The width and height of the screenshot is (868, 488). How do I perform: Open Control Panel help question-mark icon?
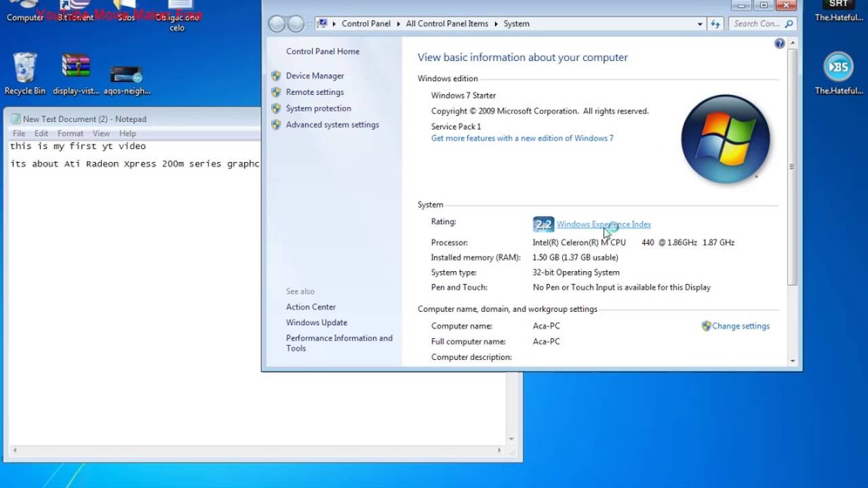coord(779,43)
